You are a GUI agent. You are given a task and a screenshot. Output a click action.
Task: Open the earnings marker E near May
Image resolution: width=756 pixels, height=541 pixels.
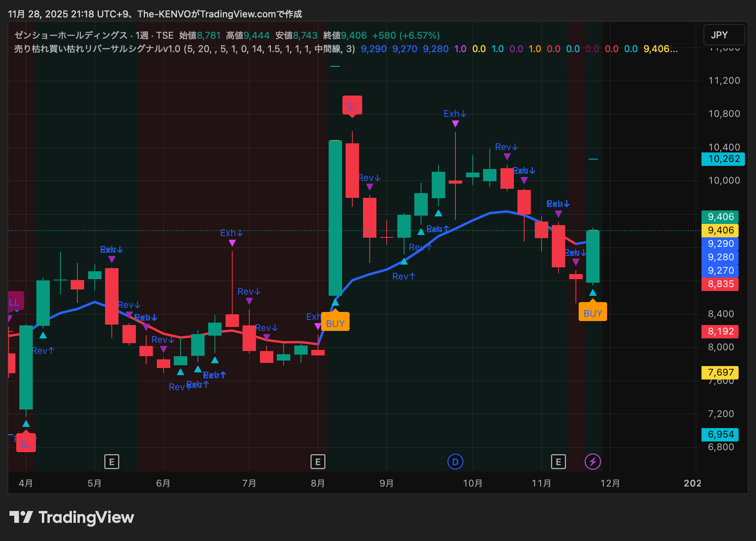(x=112, y=461)
